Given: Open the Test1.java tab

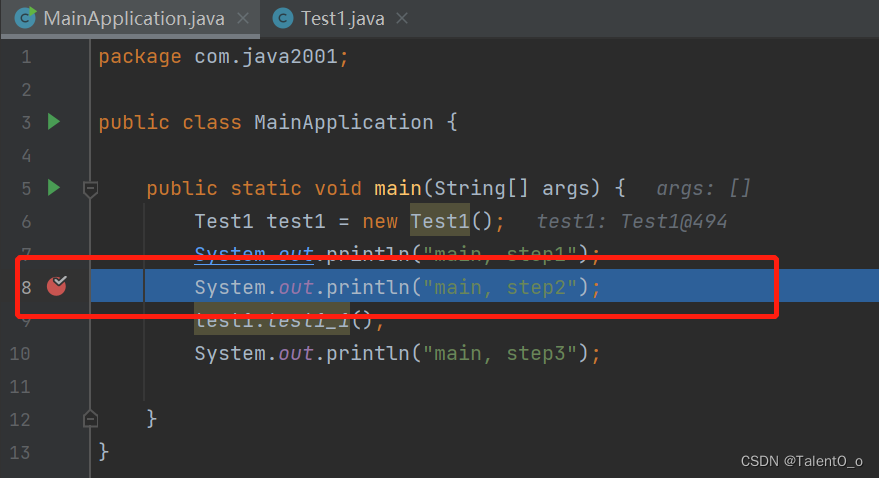Looking at the screenshot, I should tap(342, 18).
